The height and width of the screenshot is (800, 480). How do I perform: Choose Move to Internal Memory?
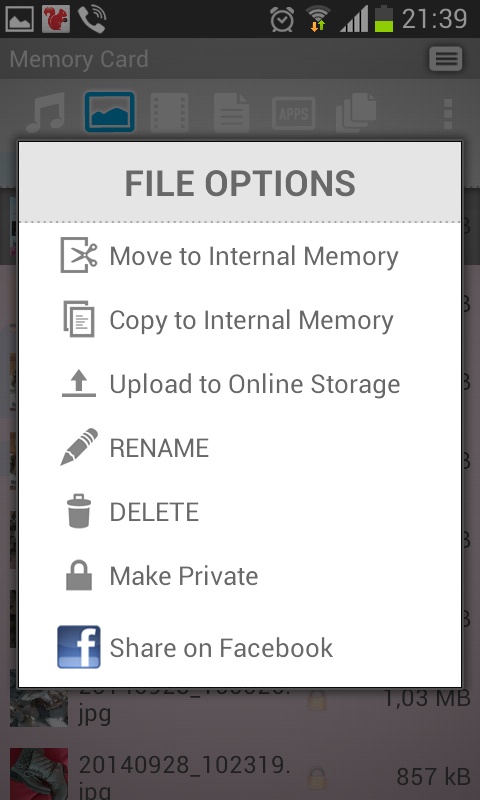pyautogui.click(x=254, y=256)
